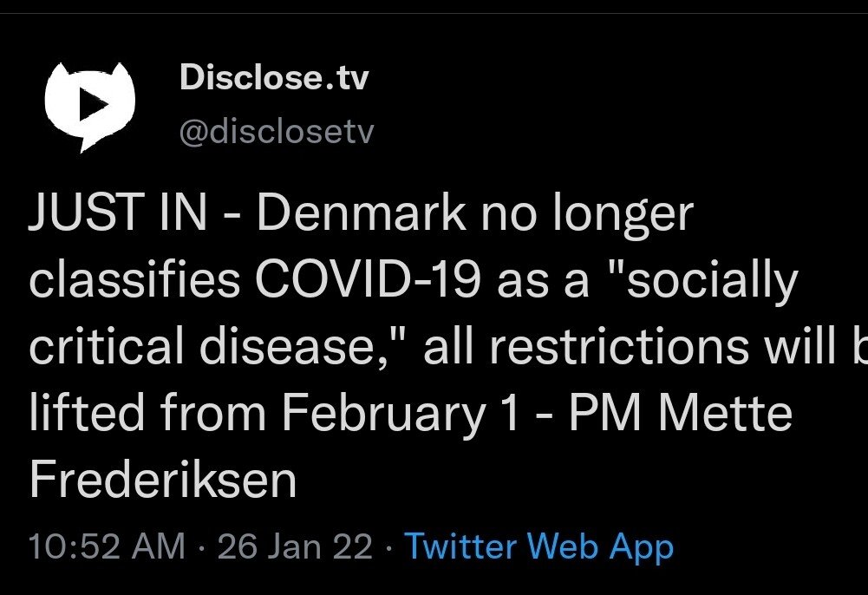Screen dimensions: 868x595
Task: Click the 26 Jan 22 date
Action: [295, 547]
